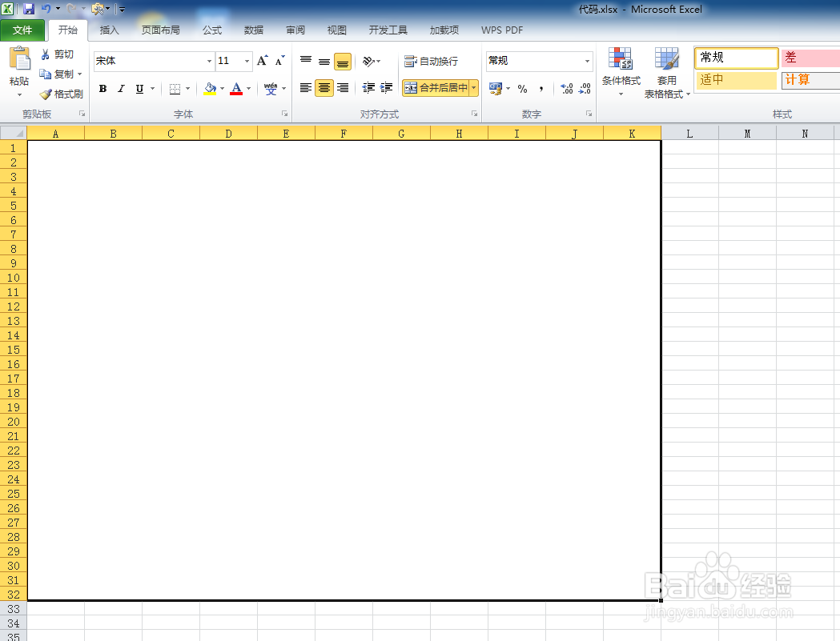Switch to 视图 (View) tab

[x=337, y=30]
